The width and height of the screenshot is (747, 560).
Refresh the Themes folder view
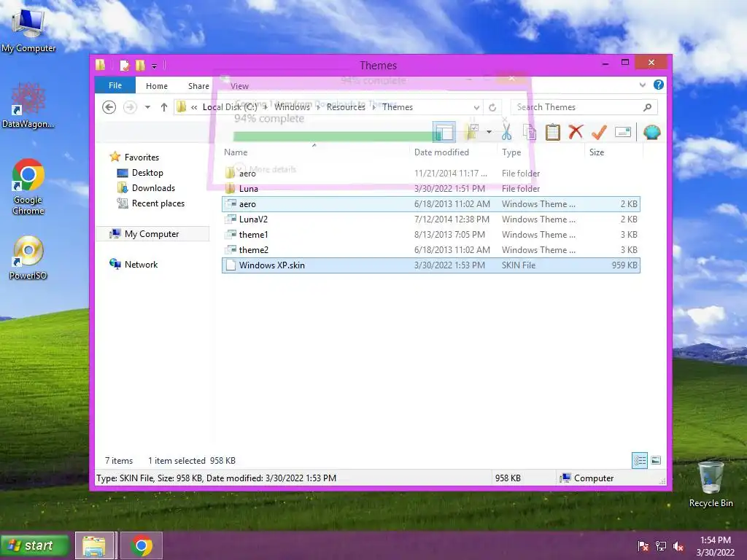click(492, 107)
